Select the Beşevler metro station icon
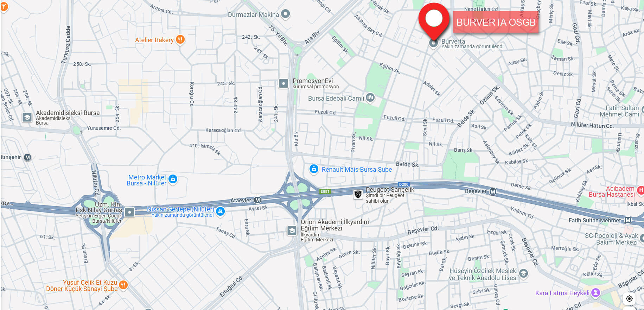Screen dimensions: 644x310 click(493, 191)
